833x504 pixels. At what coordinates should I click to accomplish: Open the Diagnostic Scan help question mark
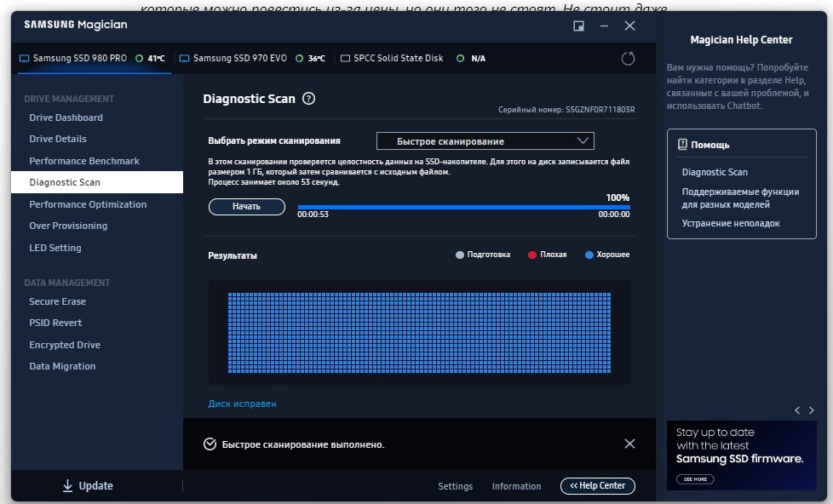[308, 98]
